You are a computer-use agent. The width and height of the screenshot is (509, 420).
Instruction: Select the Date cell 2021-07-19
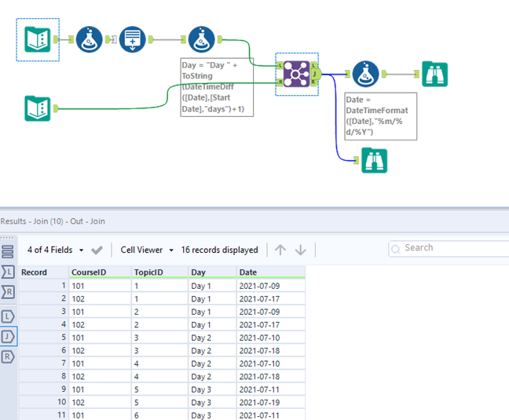click(x=271, y=403)
